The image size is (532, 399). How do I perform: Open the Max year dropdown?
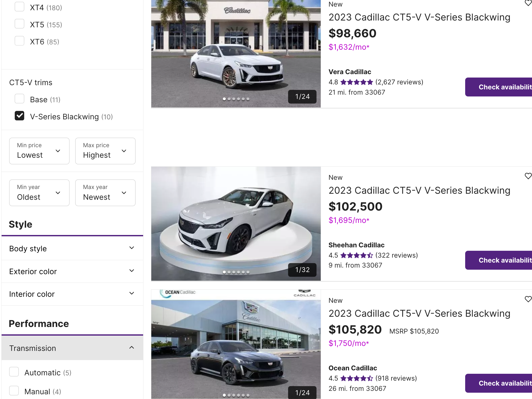point(105,193)
